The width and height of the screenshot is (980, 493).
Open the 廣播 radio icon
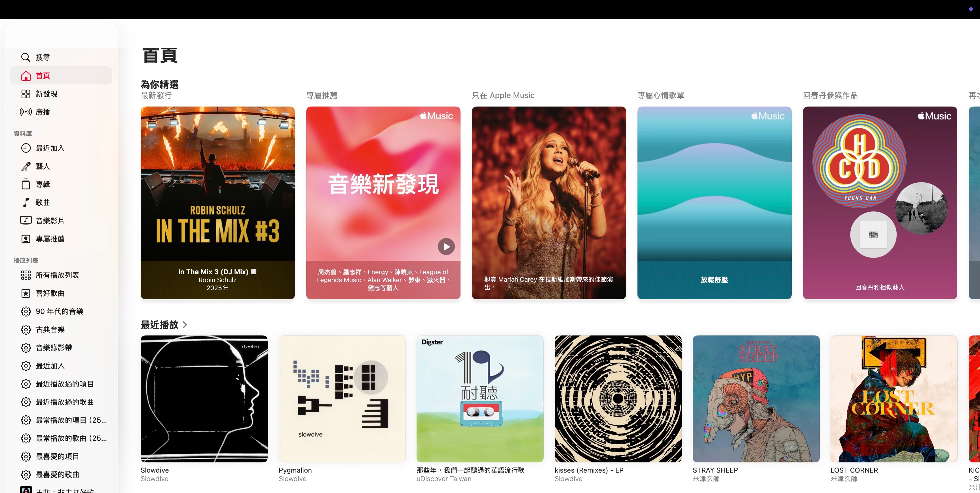click(x=26, y=112)
